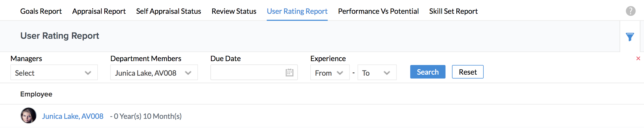
Task: Click the User Rating Report tab
Action: coord(297,11)
